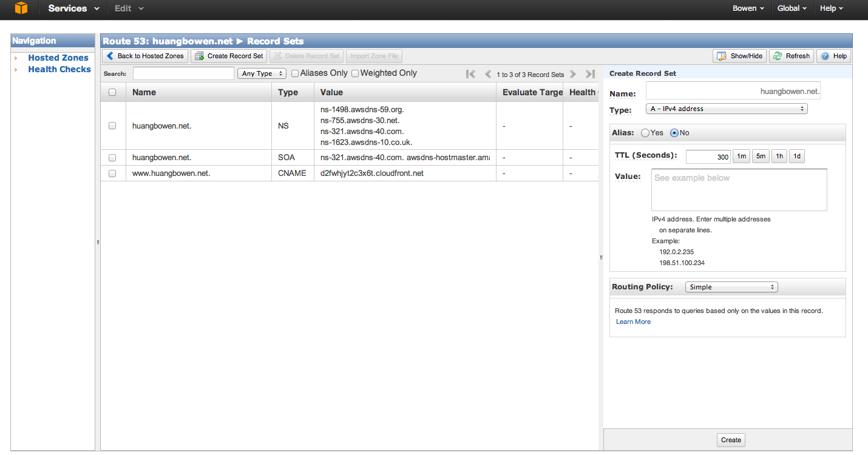This screenshot has height=455, width=868.
Task: Click the toolbar Help button
Action: click(833, 56)
